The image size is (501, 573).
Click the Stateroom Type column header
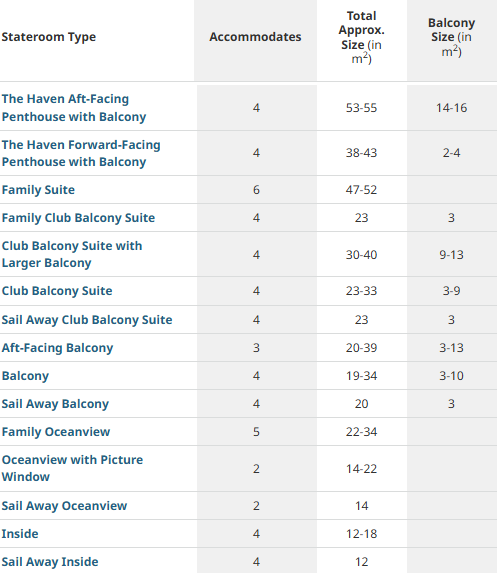tap(49, 37)
